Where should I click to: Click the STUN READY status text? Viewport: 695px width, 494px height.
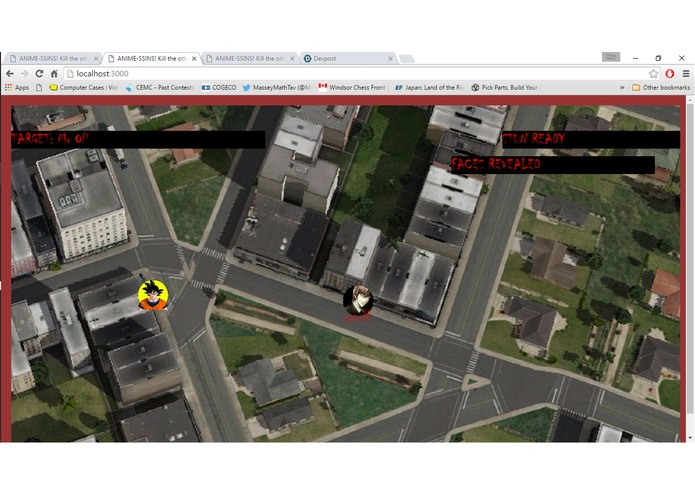pyautogui.click(x=533, y=139)
